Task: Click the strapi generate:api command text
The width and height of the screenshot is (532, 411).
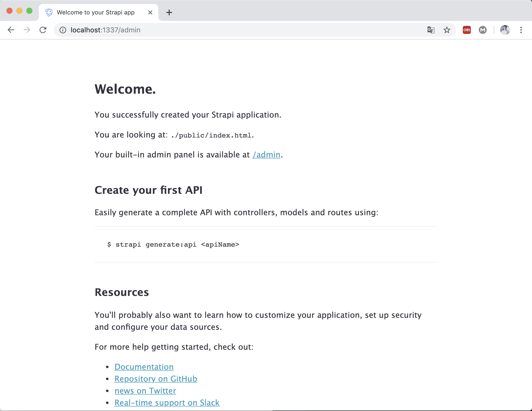Action: (x=173, y=244)
